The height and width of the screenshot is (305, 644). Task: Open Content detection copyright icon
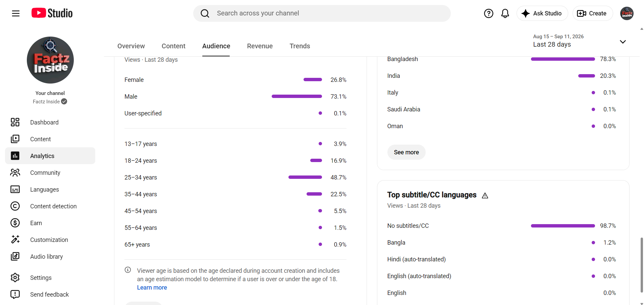coord(15,206)
